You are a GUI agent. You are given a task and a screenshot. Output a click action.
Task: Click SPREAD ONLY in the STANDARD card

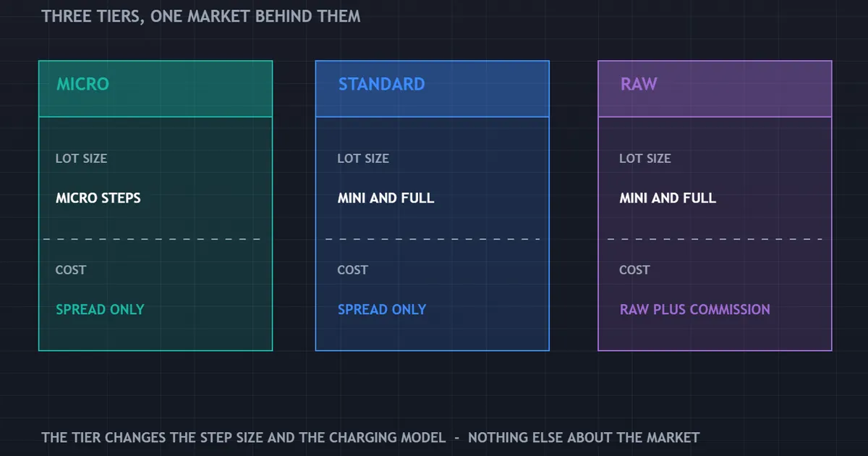pos(381,309)
